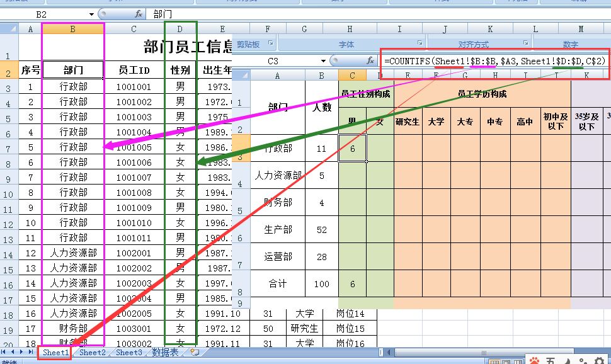The height and width of the screenshot is (364, 611).
Task: Click the COUNTIFS formula in the formula bar
Action: tap(495, 61)
